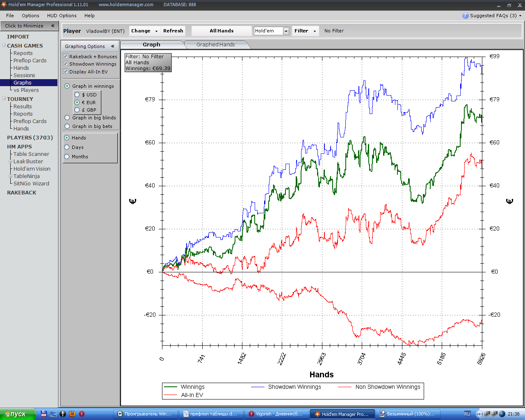Image resolution: width=525 pixels, height=420 pixels.
Task: Expand hidden system tray icons arrow
Action: (x=479, y=414)
